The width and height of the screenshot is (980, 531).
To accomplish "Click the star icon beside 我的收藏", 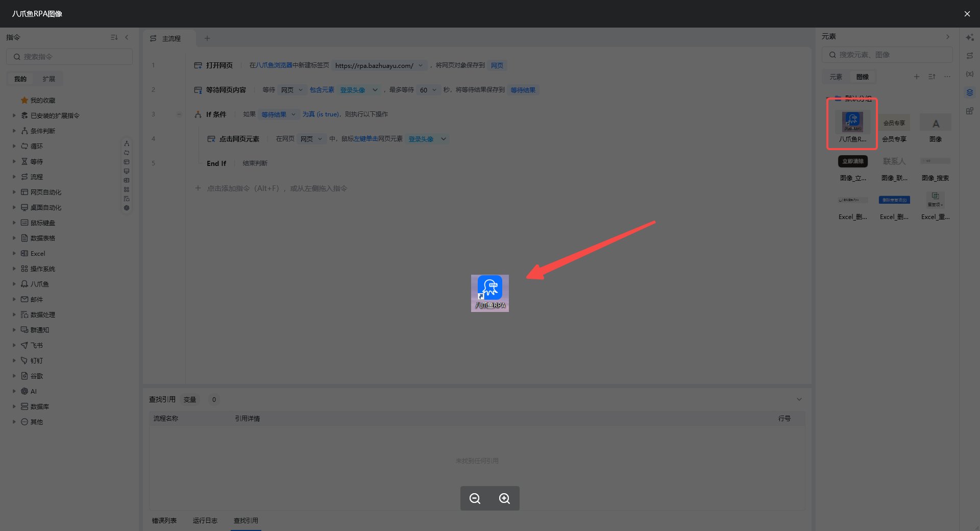I will [x=24, y=100].
